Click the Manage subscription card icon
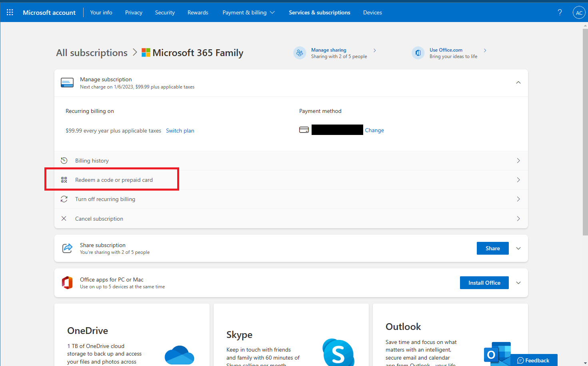 tap(67, 82)
